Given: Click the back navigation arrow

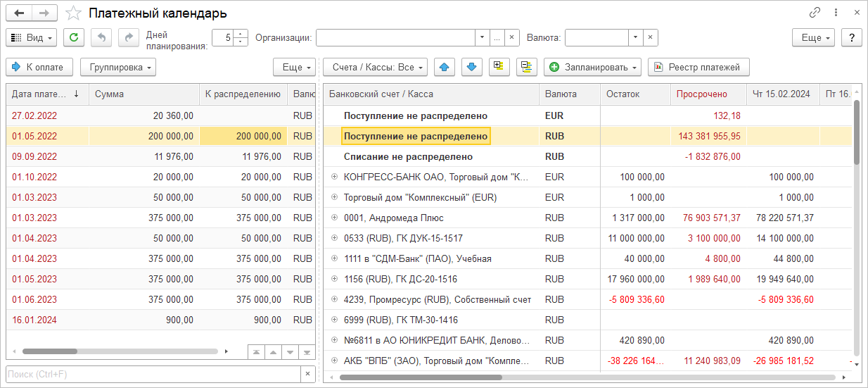Looking at the screenshot, I should tap(19, 13).
